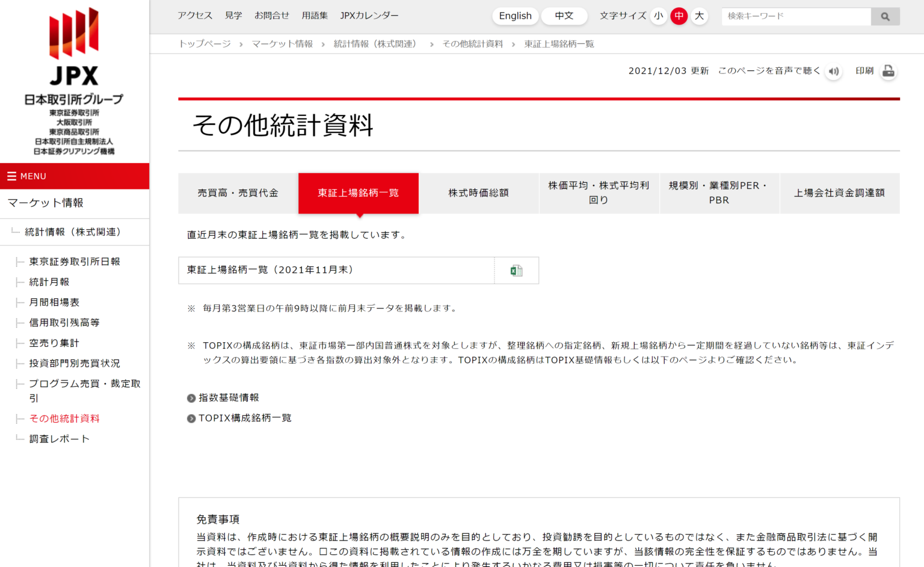This screenshot has height=567, width=924.
Task: Open the JPXカレンダー link
Action: coord(369,16)
